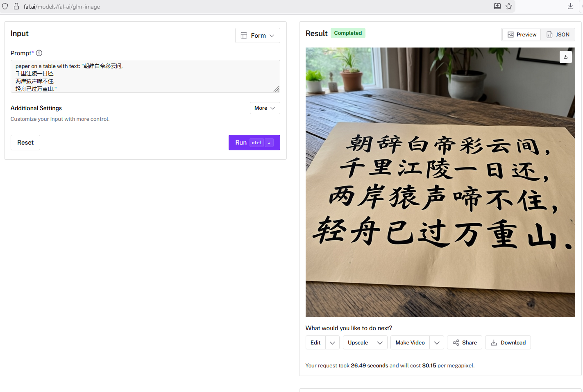
Task: Click the Reset button
Action: coord(25,143)
